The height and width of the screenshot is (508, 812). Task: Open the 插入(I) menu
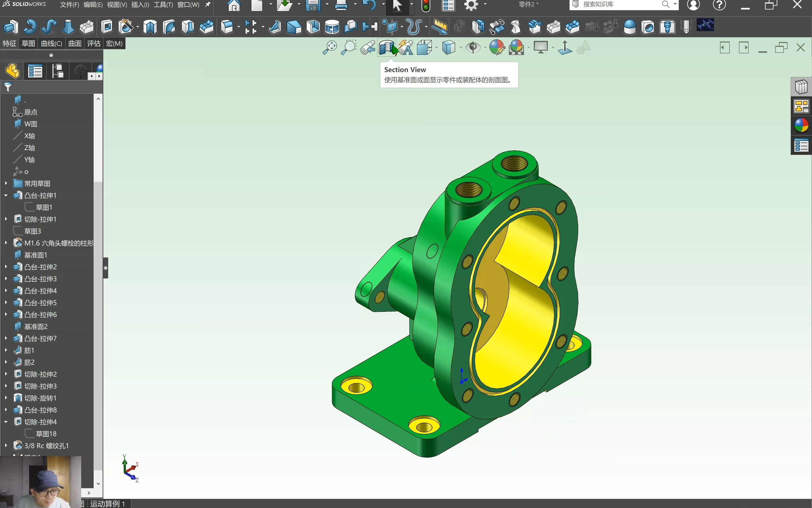140,5
